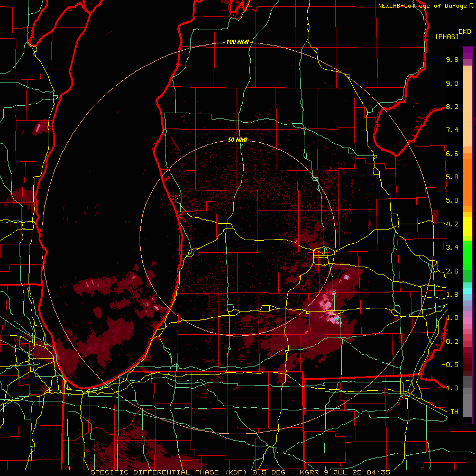The height and width of the screenshot is (476, 476).
Task: Pick the light peach band of the color scale
Action: pos(467,109)
